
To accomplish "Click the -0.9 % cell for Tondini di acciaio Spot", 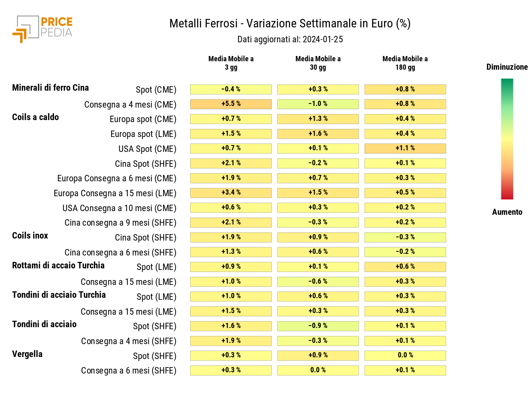I will (318, 326).
